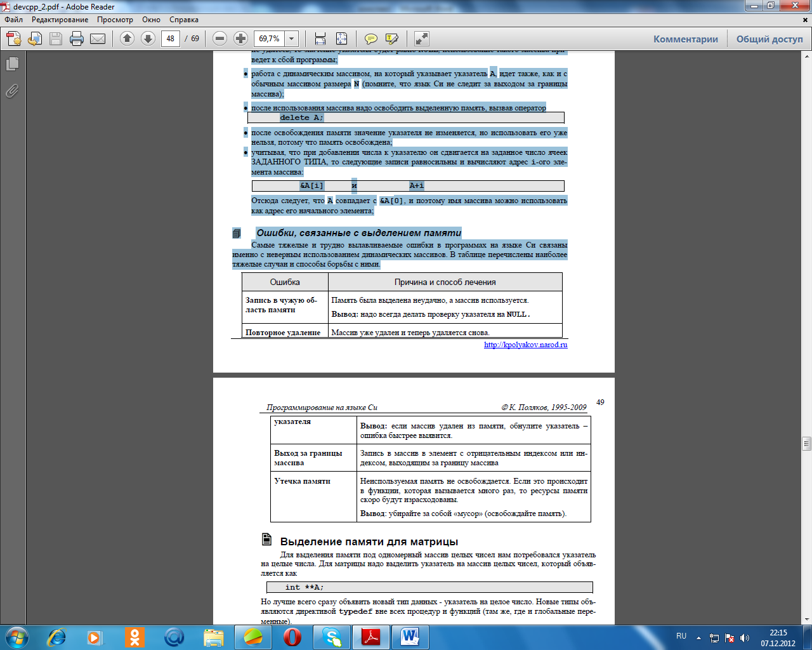Open the page thumbnails side panel
812x650 pixels.
pos(12,63)
